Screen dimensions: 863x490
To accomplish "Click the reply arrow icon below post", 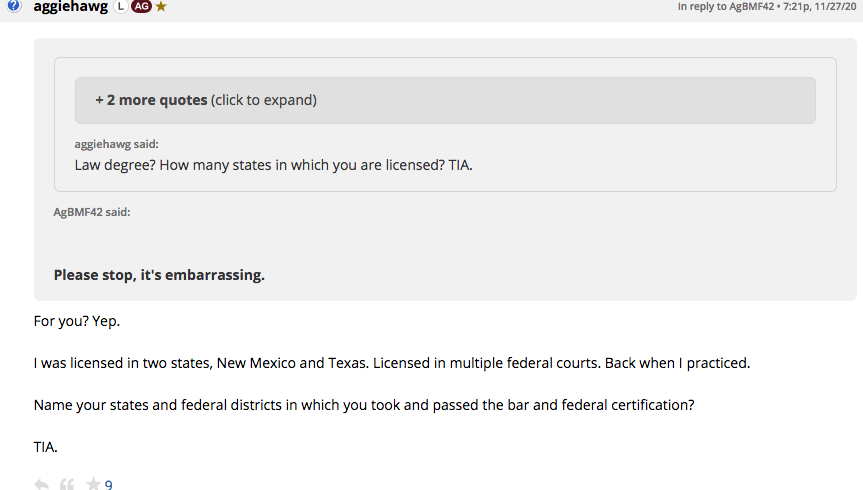I will pyautogui.click(x=42, y=484).
